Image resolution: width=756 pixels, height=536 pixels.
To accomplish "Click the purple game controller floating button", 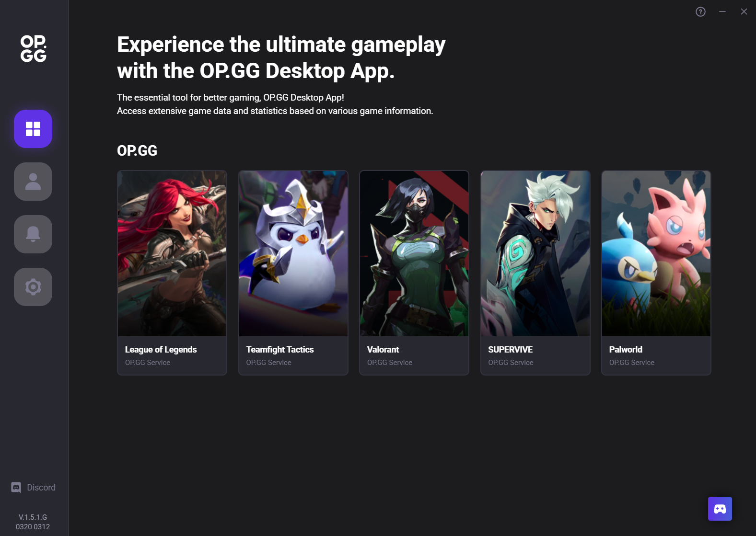I will click(720, 509).
